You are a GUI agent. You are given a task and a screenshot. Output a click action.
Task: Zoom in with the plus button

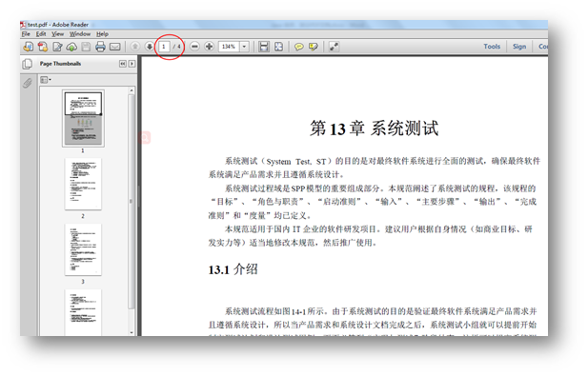coord(210,47)
